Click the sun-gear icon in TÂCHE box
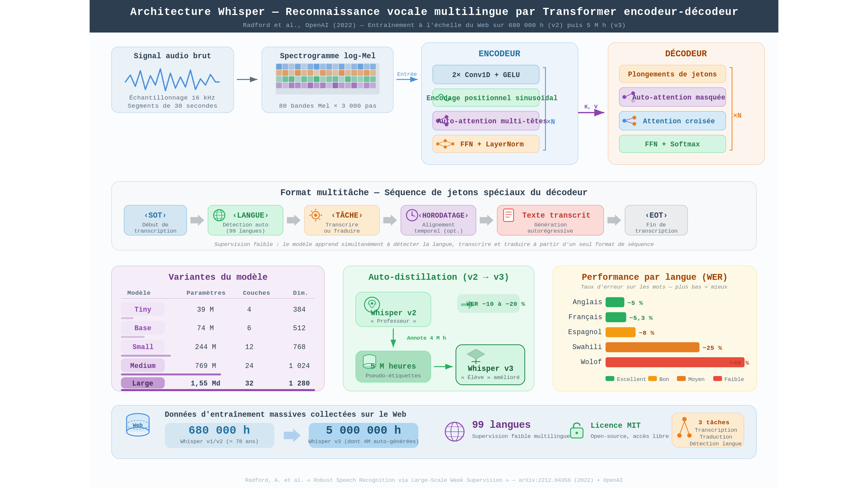The image size is (868, 488). [315, 215]
